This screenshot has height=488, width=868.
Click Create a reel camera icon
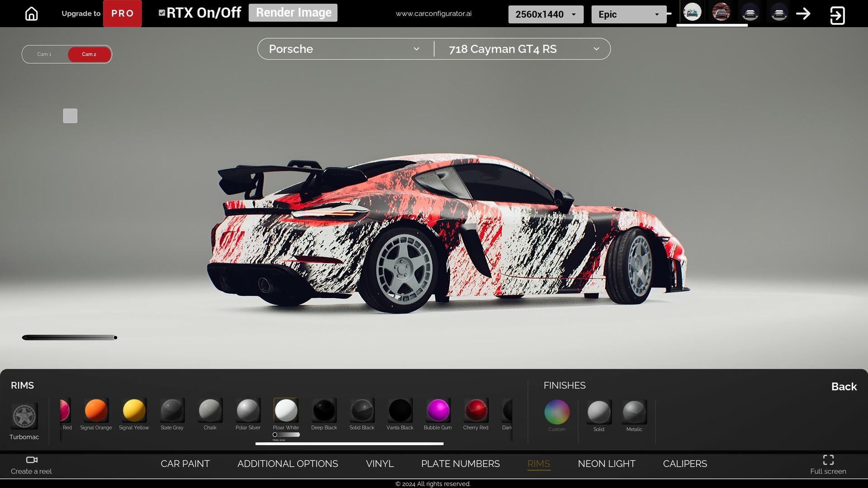click(x=32, y=460)
